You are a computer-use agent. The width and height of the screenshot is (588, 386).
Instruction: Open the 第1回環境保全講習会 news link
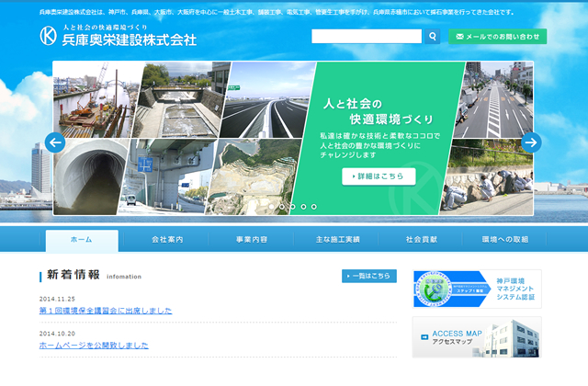pyautogui.click(x=105, y=311)
